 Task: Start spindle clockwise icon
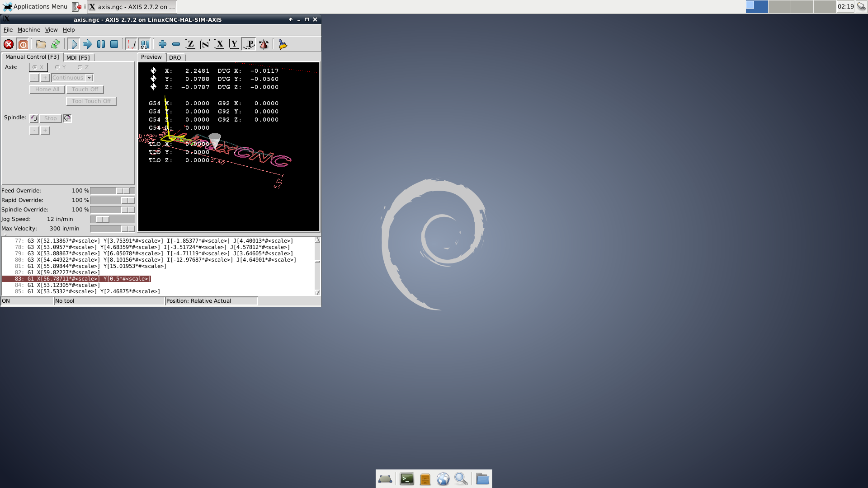pos(67,118)
